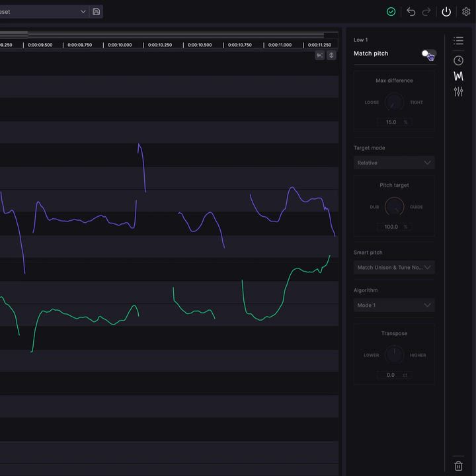Open the track list sidebar icon
476x476 pixels.
458,40
